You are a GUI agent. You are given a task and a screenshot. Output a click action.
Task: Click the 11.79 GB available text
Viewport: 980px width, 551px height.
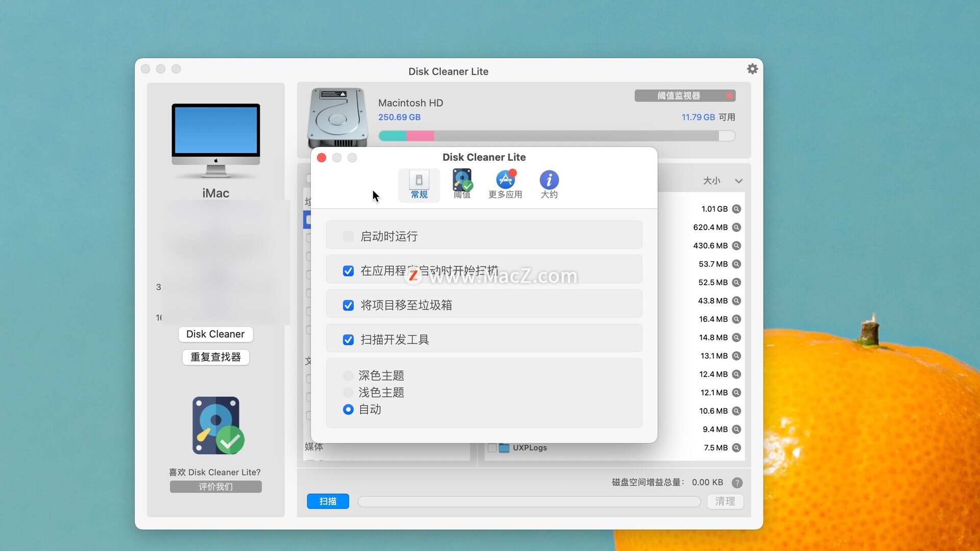click(698, 117)
